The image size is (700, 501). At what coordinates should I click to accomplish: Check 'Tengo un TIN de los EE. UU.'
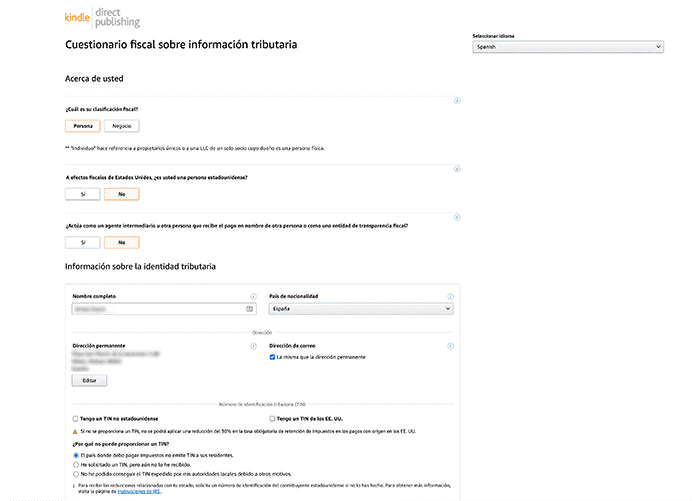point(272,419)
